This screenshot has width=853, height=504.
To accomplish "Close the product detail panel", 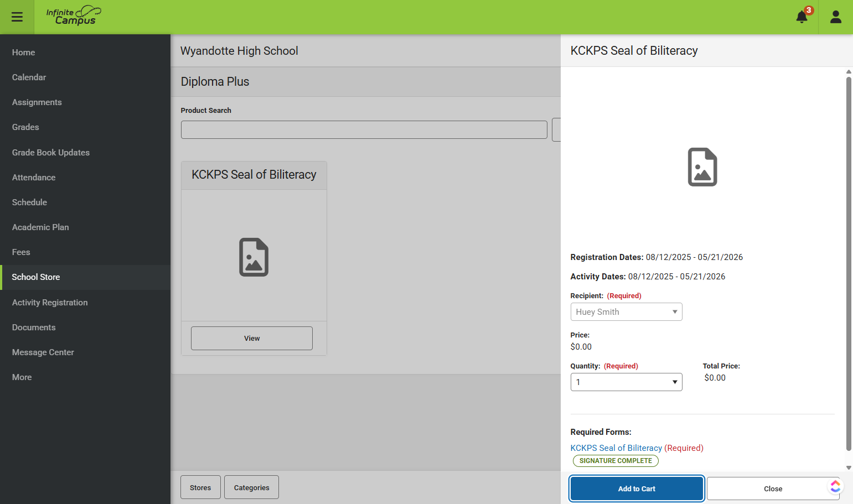I will pos(773,489).
